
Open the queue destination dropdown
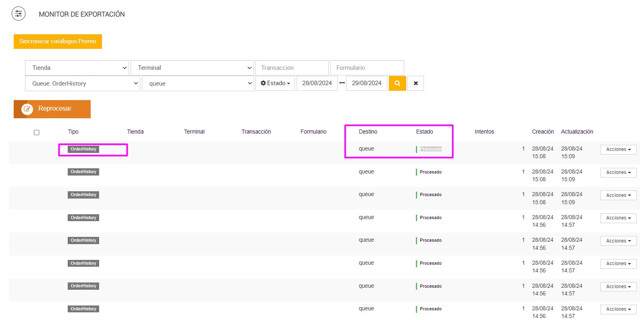(x=198, y=84)
